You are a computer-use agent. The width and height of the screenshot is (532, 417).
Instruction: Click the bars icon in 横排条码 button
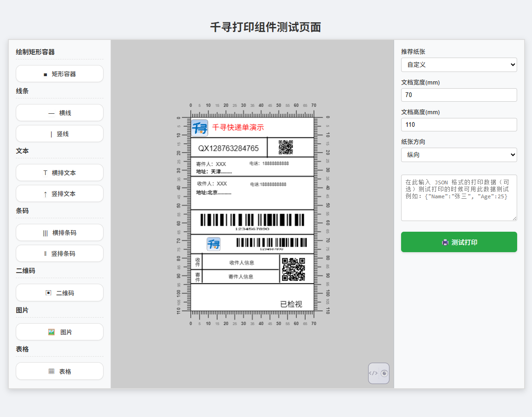tap(45, 233)
